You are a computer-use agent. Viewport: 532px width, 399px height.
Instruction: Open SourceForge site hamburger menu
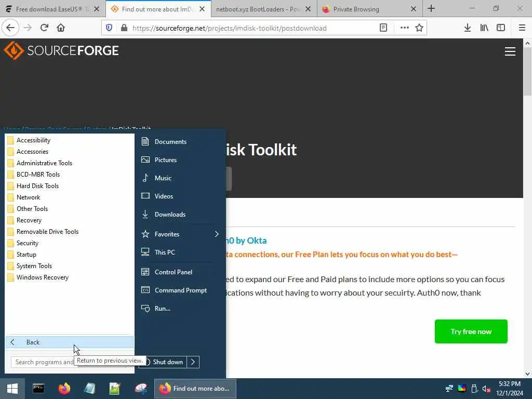(510, 51)
